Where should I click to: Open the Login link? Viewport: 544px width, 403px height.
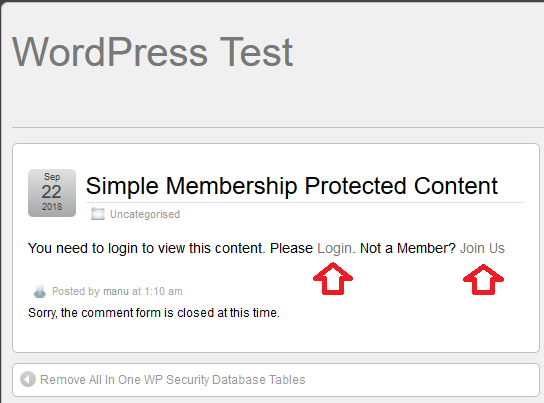point(334,248)
